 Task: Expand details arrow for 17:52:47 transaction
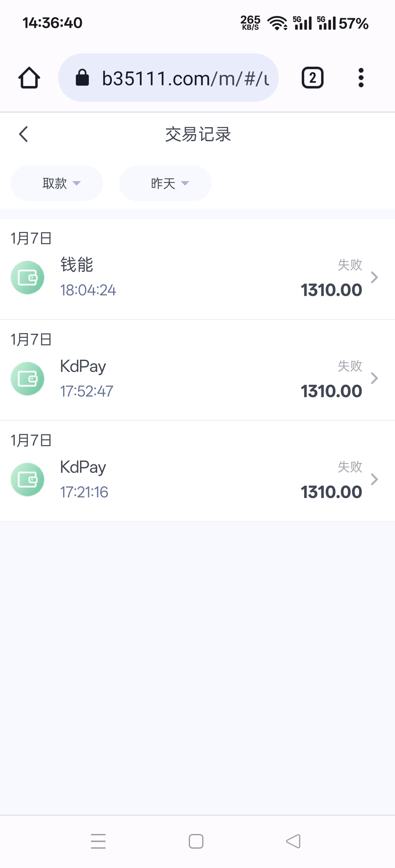[374, 378]
